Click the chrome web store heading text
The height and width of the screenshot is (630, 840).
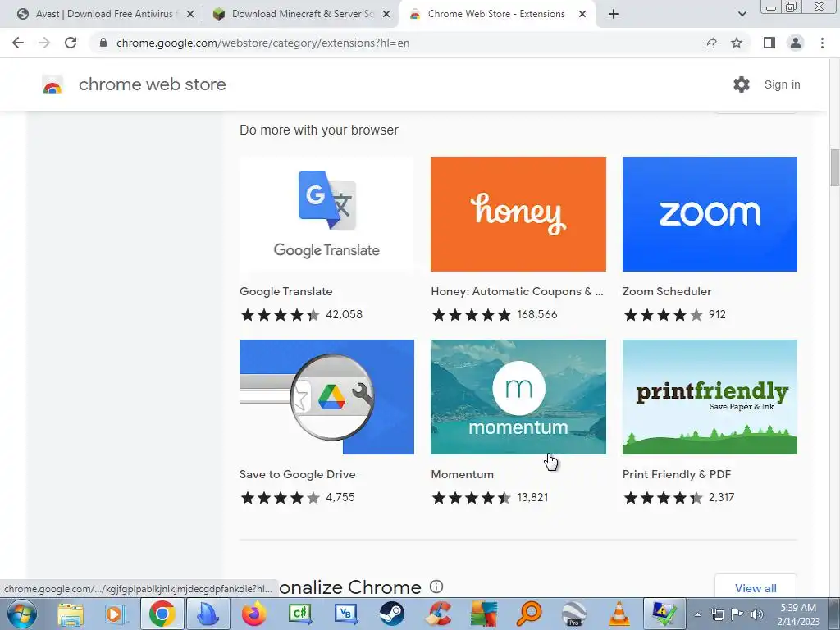click(152, 84)
